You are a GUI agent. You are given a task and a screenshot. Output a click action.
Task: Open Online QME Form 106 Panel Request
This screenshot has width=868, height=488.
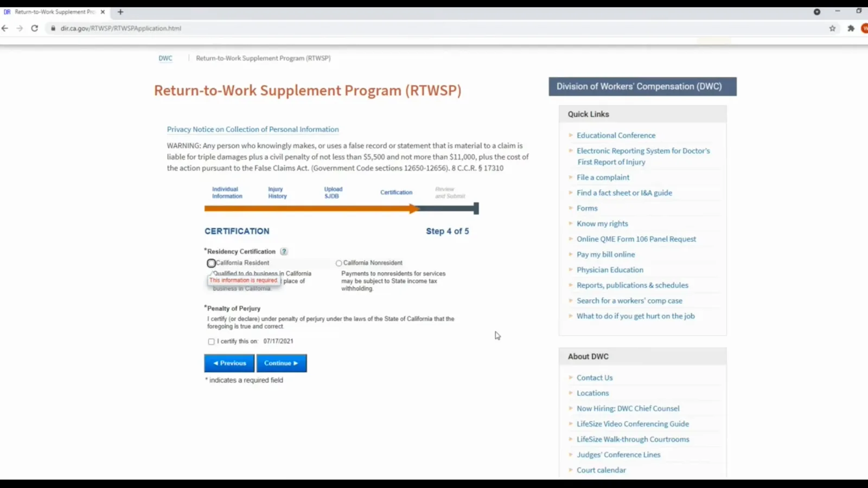[636, 239]
